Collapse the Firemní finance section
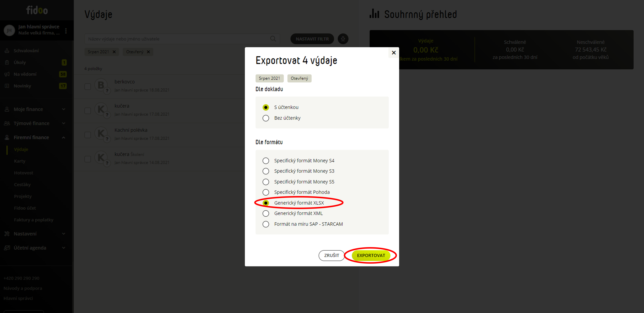 (64, 137)
